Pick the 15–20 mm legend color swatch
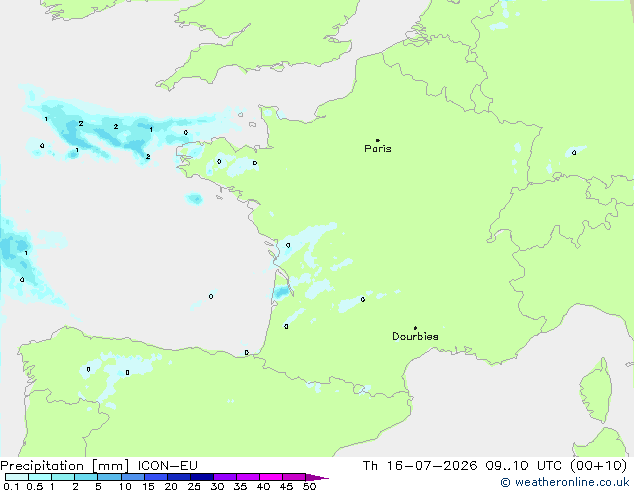The height and width of the screenshot is (490, 634). click(x=156, y=477)
